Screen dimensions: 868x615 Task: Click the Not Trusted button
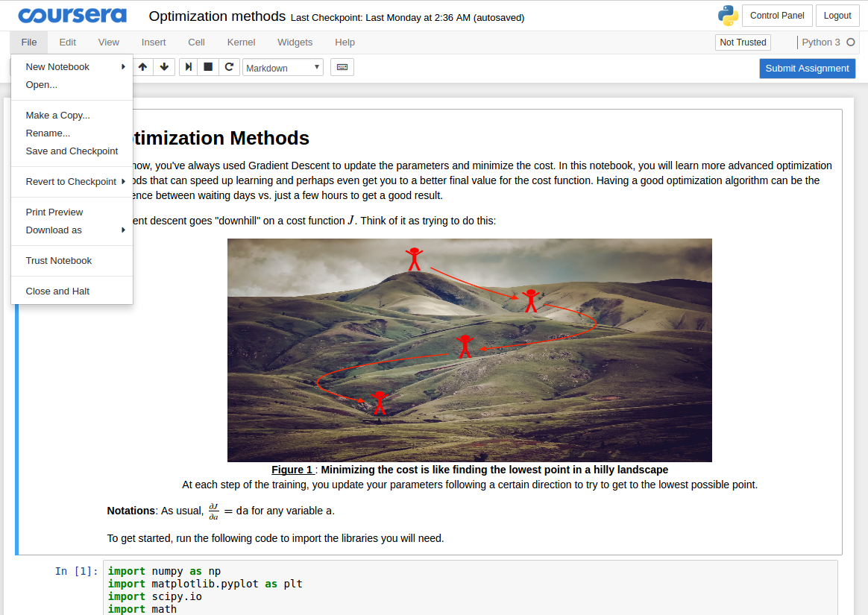pos(743,42)
